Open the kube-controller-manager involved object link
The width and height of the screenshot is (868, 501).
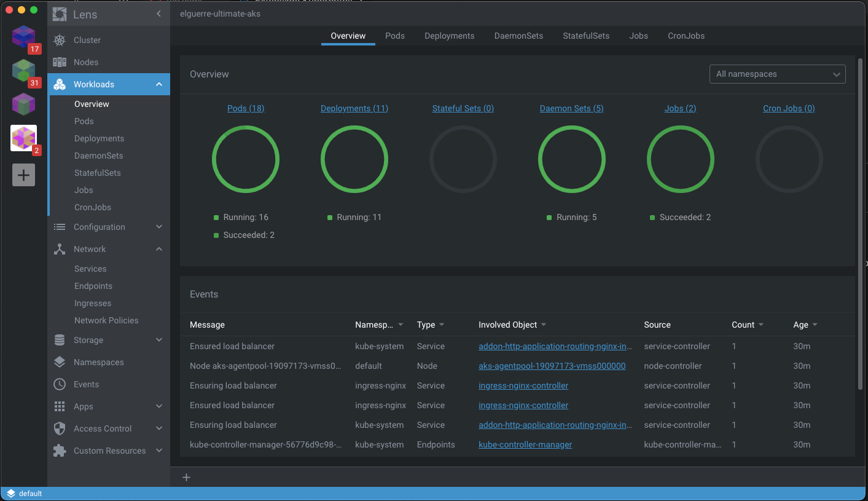(525, 444)
